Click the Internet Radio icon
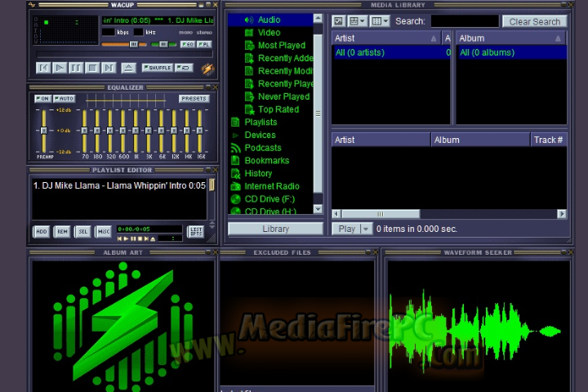 tap(235, 186)
